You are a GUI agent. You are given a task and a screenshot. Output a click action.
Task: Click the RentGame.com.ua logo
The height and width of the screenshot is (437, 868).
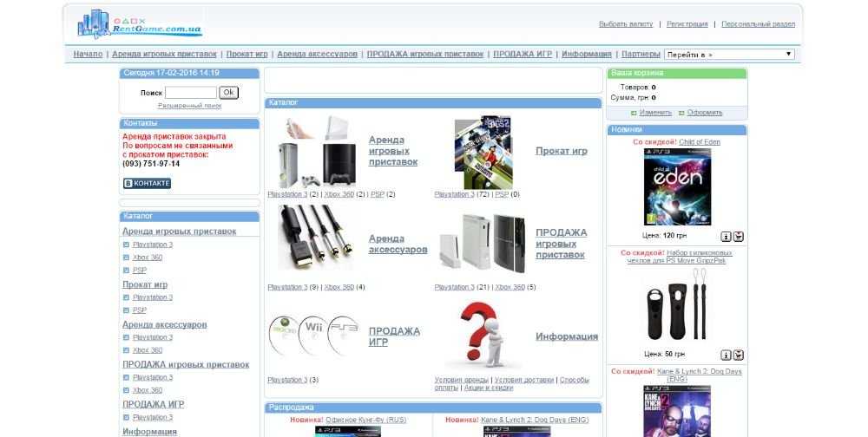(x=140, y=23)
